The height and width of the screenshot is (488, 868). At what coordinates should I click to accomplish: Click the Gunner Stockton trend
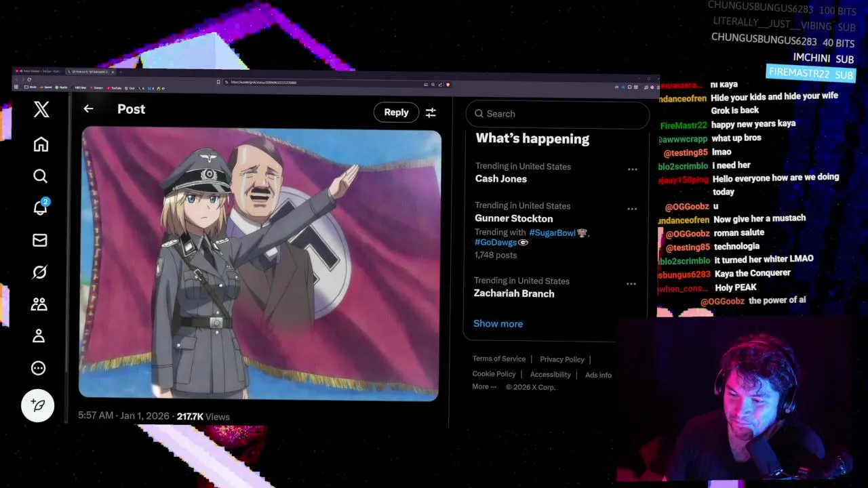(513, 218)
